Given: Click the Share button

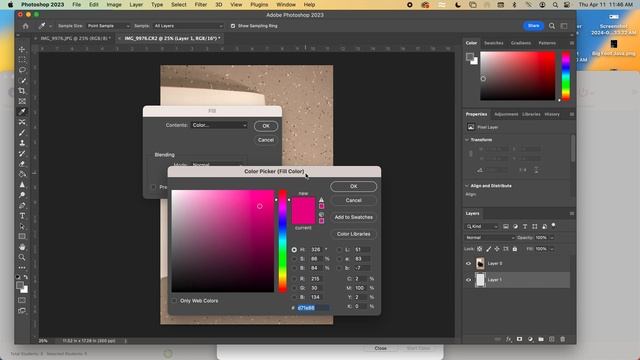Looking at the screenshot, I should (533, 26).
